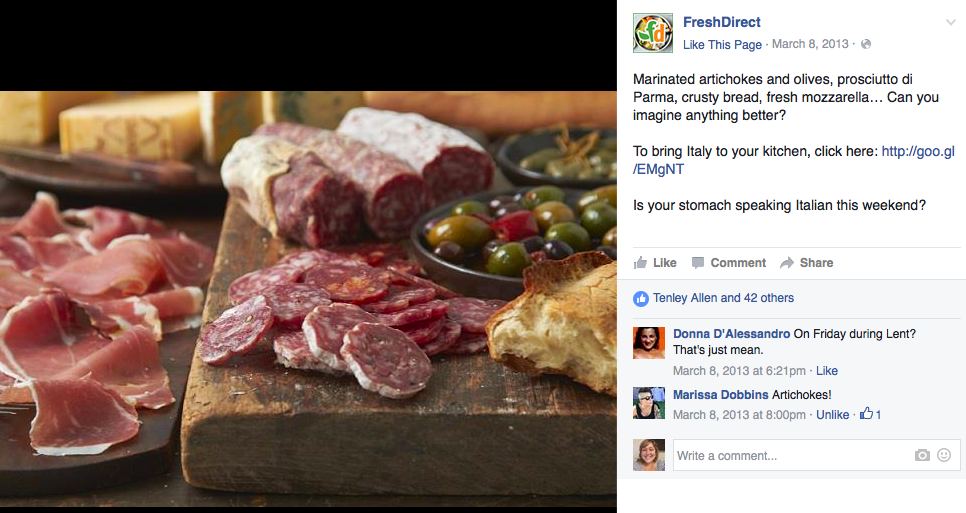
Task: Open the emoji smiley picker
Action: pyautogui.click(x=943, y=456)
